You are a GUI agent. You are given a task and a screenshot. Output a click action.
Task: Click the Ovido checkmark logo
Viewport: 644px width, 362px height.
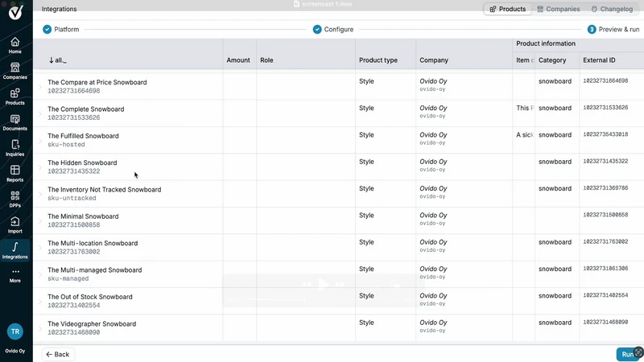[x=15, y=12]
